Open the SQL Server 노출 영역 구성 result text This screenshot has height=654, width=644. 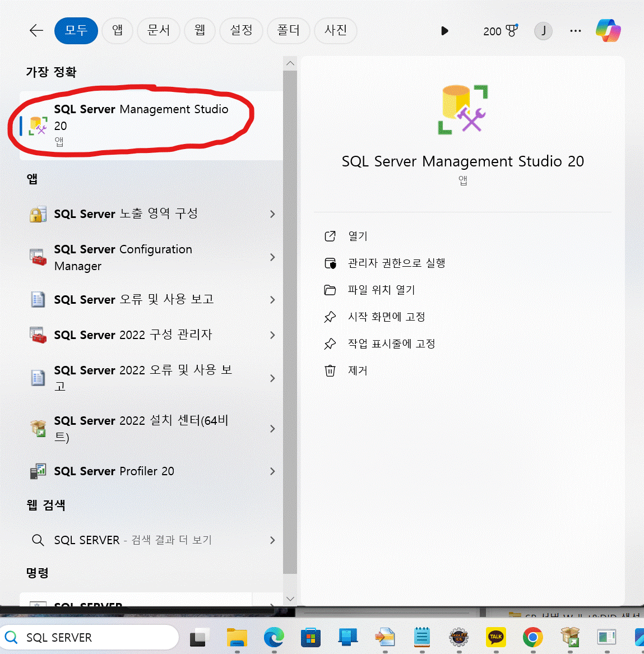tap(126, 214)
